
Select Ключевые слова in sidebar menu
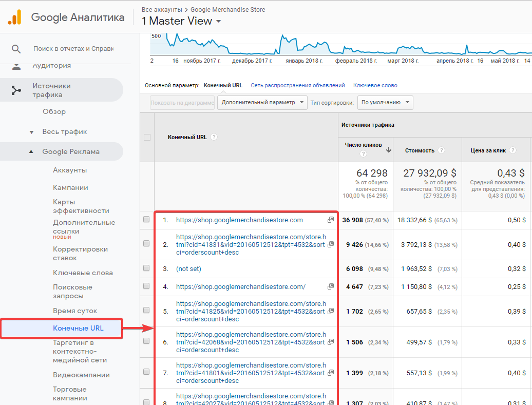click(83, 273)
